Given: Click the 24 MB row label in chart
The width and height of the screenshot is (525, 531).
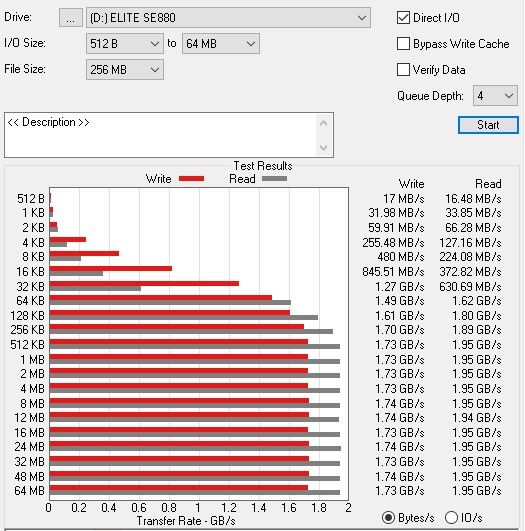Looking at the screenshot, I should point(29,447).
